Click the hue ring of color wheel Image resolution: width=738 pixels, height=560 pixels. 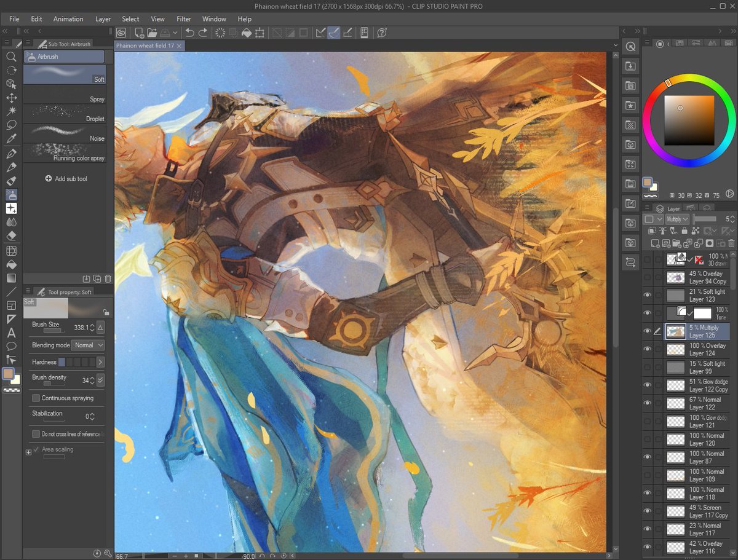(689, 79)
